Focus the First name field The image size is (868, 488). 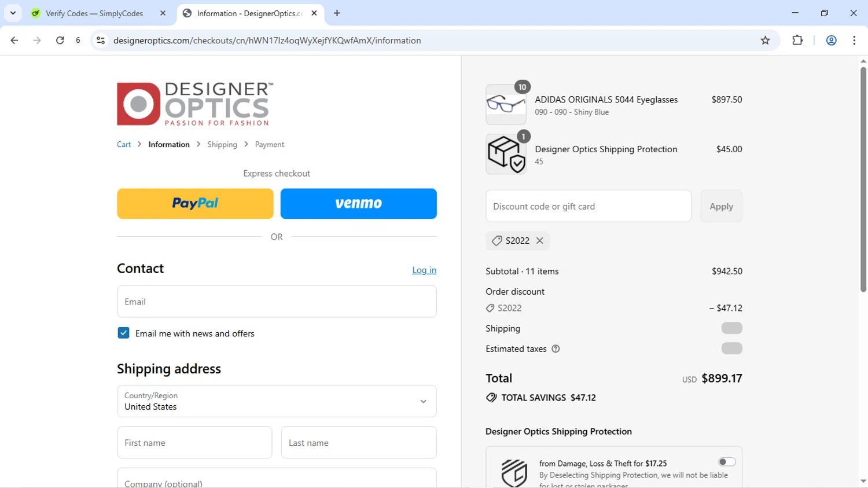coord(194,442)
